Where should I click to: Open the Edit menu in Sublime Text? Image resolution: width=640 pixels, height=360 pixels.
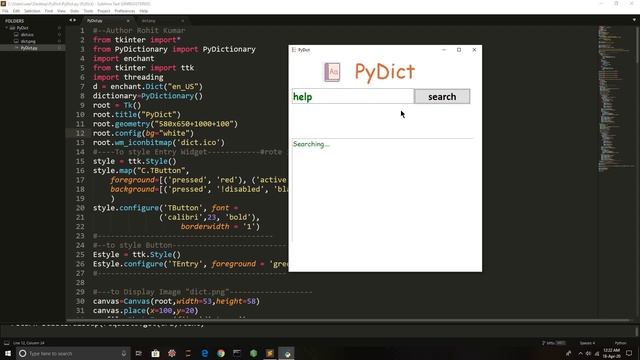16,11
